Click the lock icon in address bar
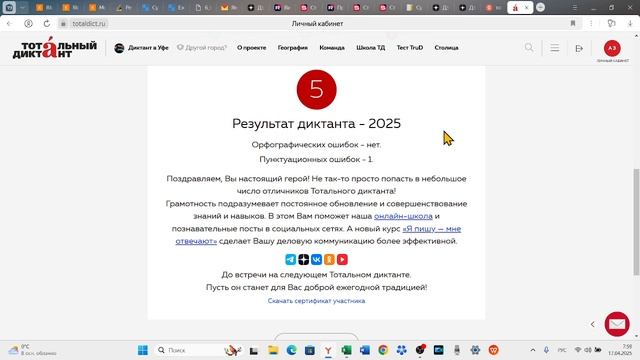Image resolution: width=640 pixels, height=360 pixels. click(x=63, y=24)
